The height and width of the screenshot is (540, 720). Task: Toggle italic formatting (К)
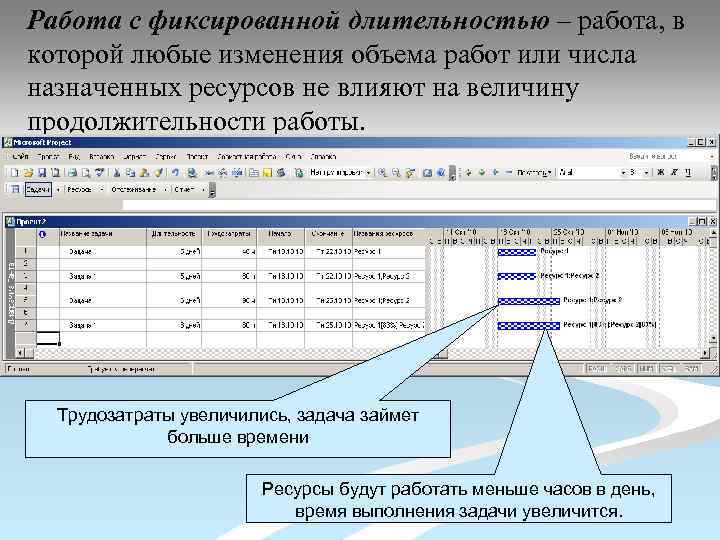point(674,173)
